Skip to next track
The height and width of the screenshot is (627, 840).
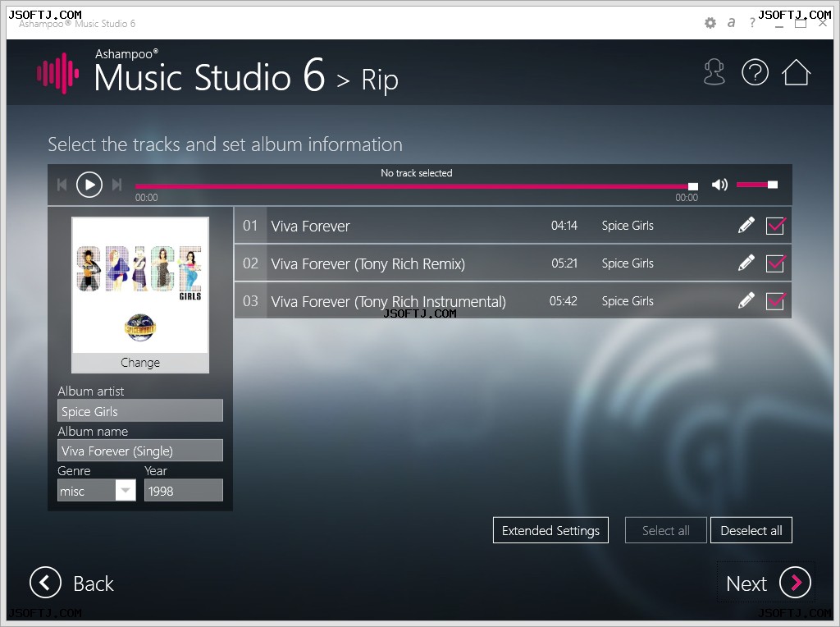[x=116, y=185]
